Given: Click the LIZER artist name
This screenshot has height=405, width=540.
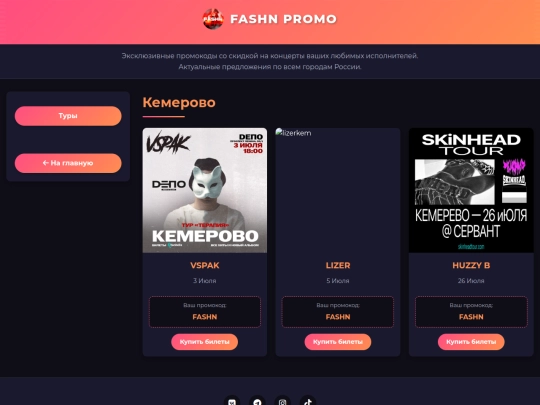Looking at the screenshot, I should pos(338,266).
